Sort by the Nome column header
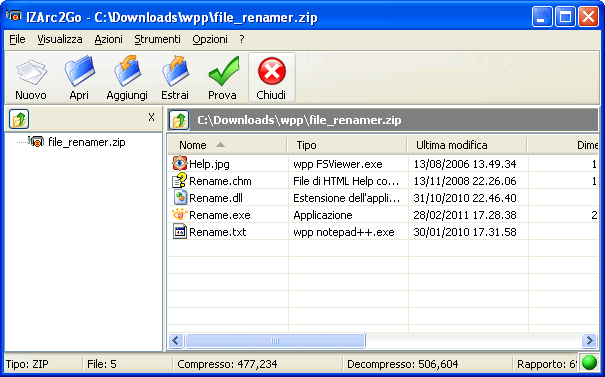 pos(228,145)
